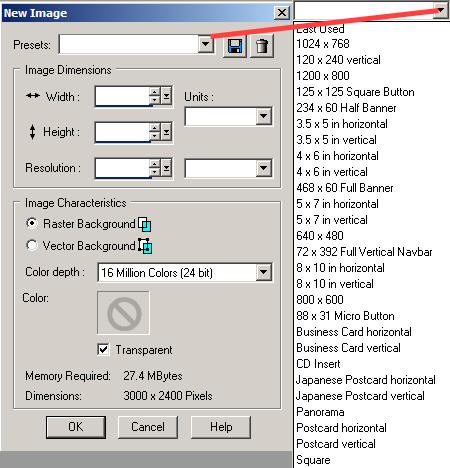The height and width of the screenshot is (468, 450).
Task: Uncheck the Transparent checkbox
Action: [x=103, y=350]
